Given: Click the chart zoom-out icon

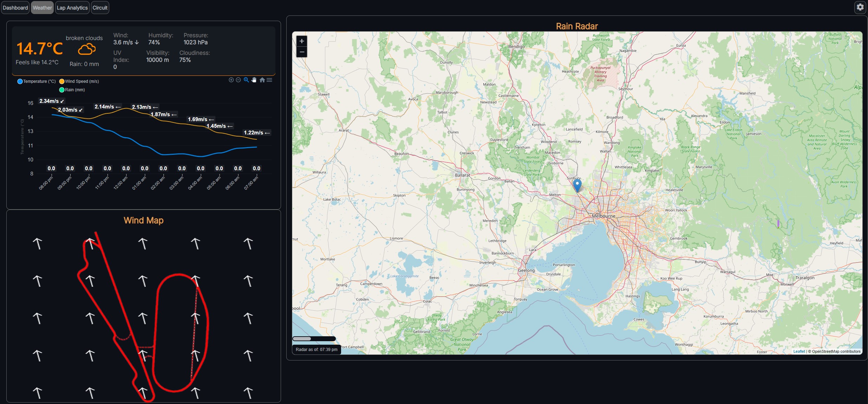Looking at the screenshot, I should pos(239,80).
